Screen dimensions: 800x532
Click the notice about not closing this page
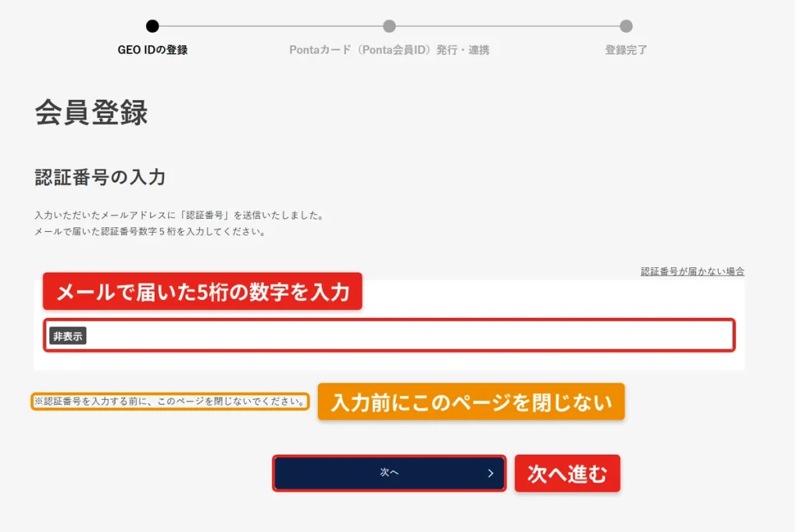pyautogui.click(x=170, y=402)
